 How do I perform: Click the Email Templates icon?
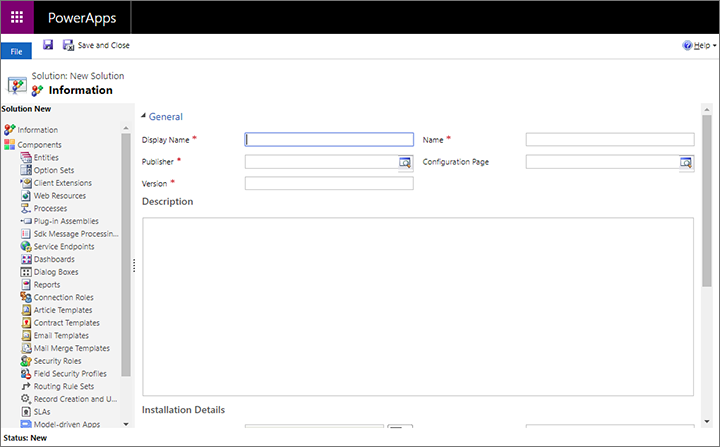pos(26,335)
